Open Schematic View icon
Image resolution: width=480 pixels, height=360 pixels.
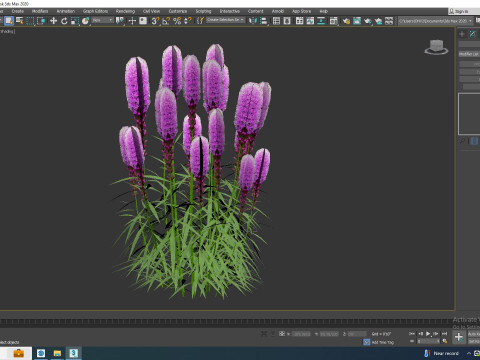pyautogui.click(x=321, y=21)
